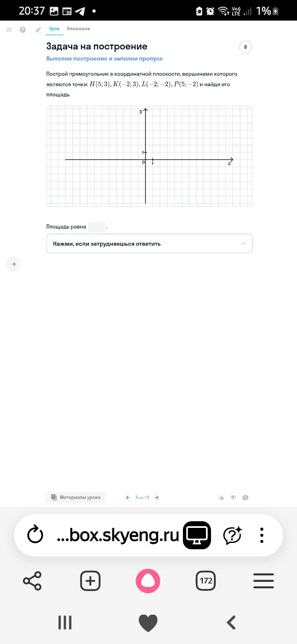Click the report problem bubble icon
Viewport: 297px width, 644px height.
point(246,498)
